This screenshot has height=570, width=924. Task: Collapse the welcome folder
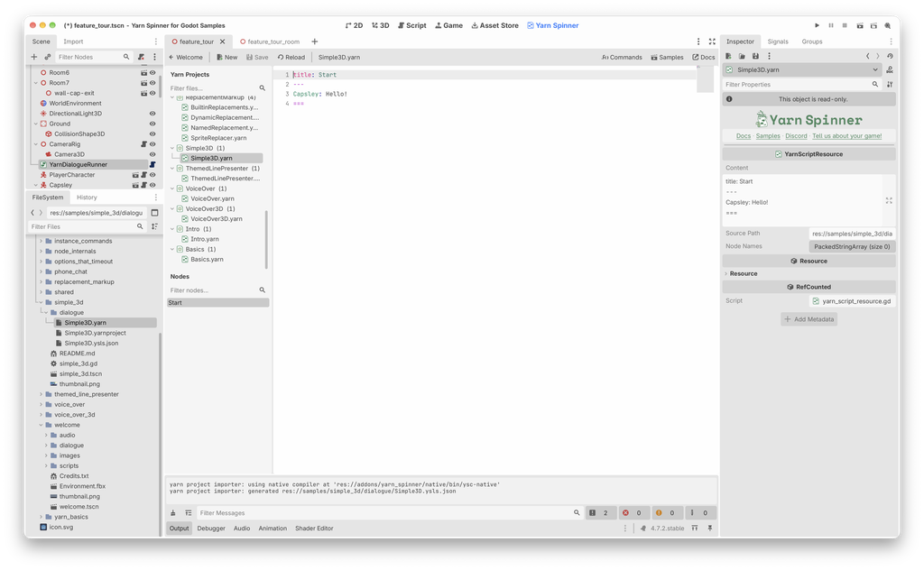[x=42, y=425]
